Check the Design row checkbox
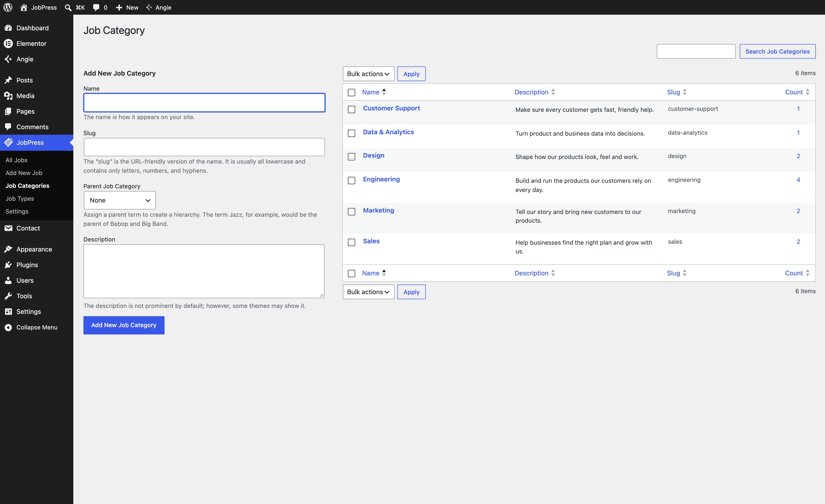The width and height of the screenshot is (825, 504). [x=352, y=157]
